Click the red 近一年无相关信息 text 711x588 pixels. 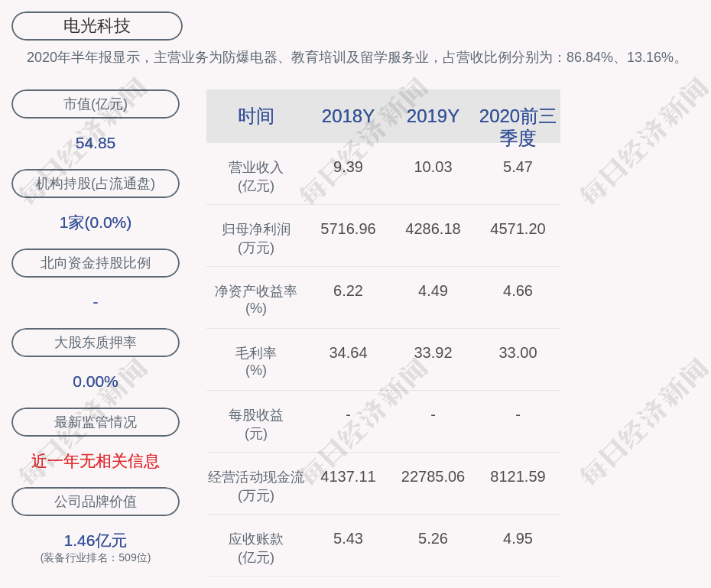pos(96,462)
